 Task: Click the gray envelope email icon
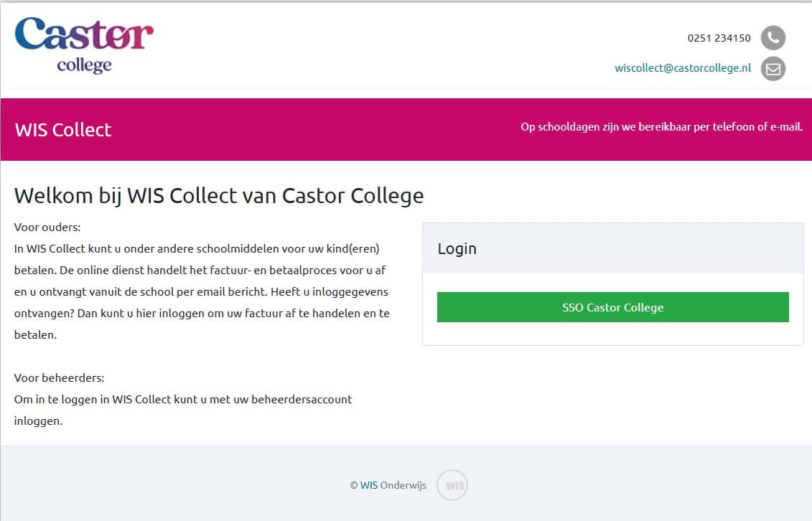pos(773,69)
